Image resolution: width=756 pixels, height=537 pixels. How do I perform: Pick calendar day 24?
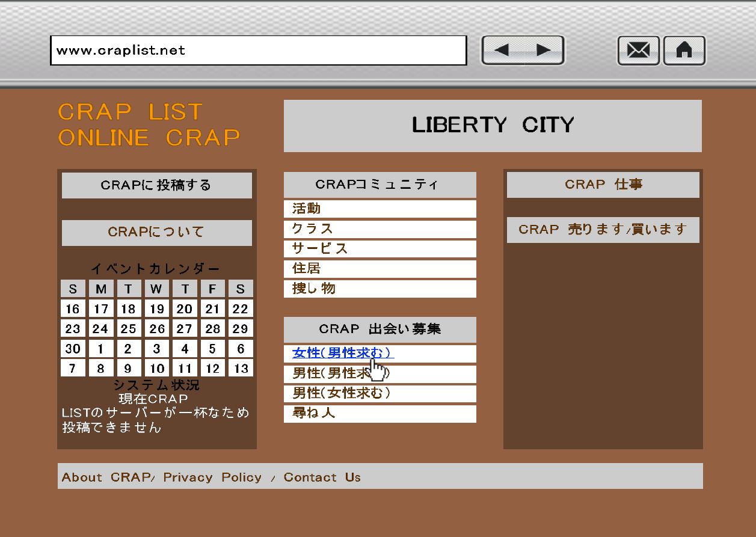click(x=100, y=329)
